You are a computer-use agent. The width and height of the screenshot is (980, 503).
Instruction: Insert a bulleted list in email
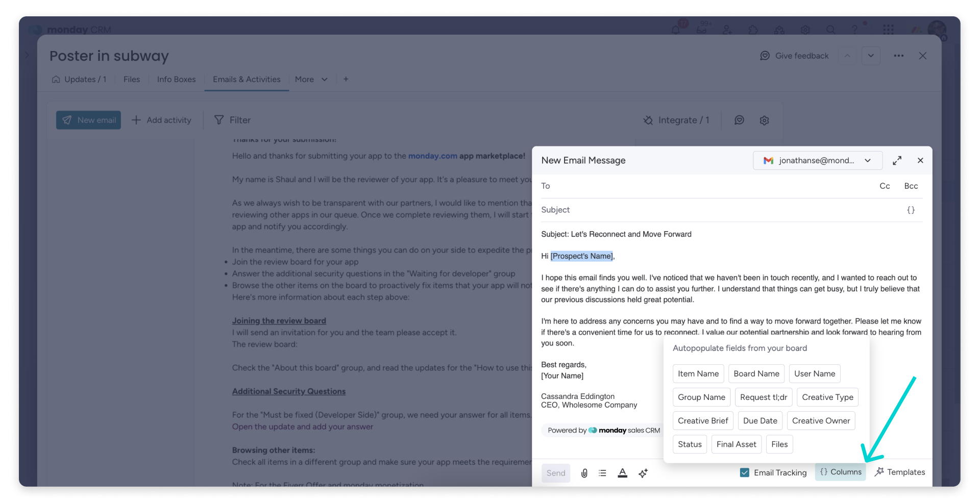(603, 473)
